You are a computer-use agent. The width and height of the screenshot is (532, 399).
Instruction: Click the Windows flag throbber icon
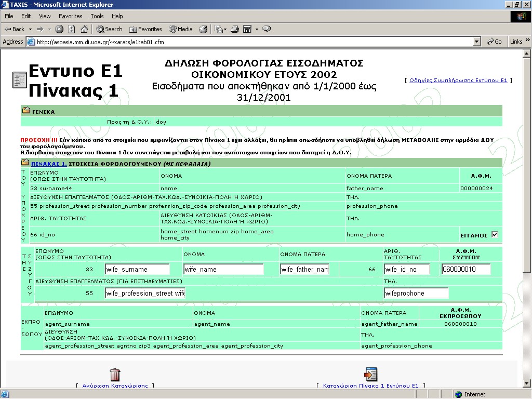coord(521,16)
